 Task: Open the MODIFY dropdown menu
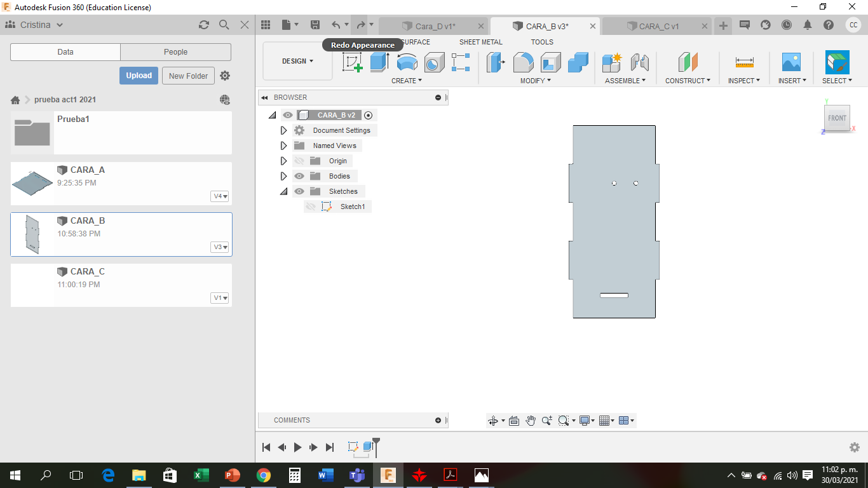click(536, 81)
